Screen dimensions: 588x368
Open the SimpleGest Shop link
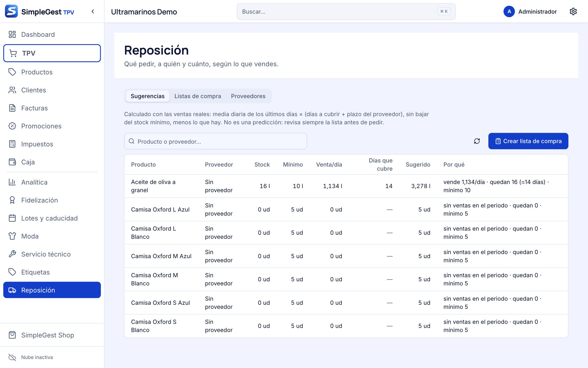click(x=52, y=335)
